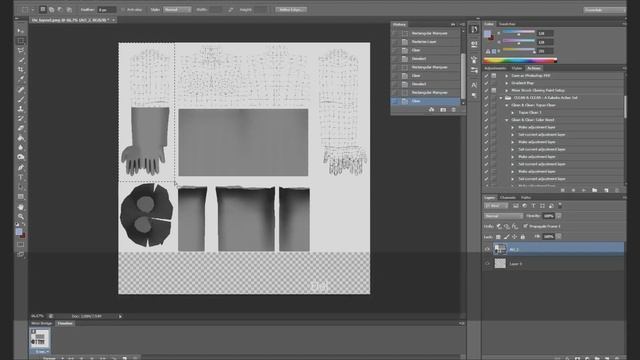Select the Move tool
Image resolution: width=640 pixels, height=360 pixels.
(x=20, y=31)
